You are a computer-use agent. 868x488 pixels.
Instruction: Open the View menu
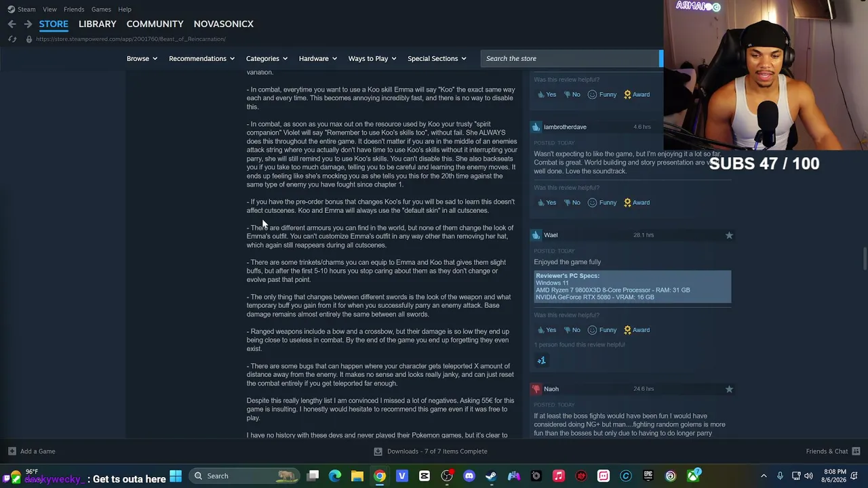(50, 9)
